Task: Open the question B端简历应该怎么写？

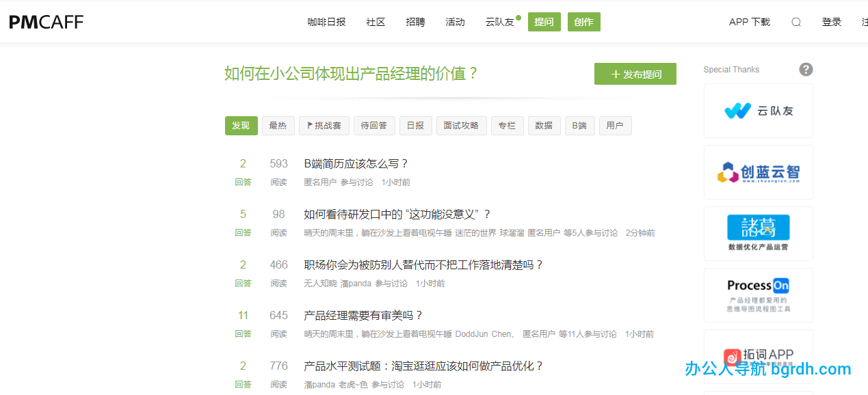Action: click(356, 163)
